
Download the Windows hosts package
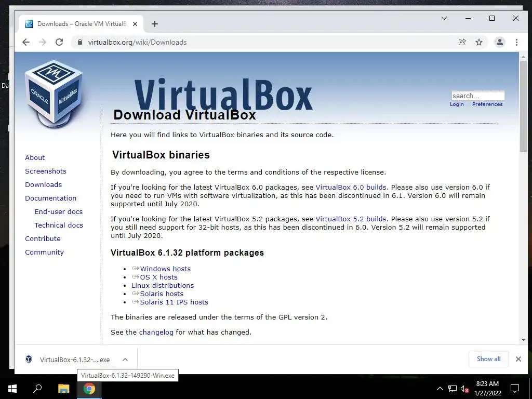click(x=165, y=269)
